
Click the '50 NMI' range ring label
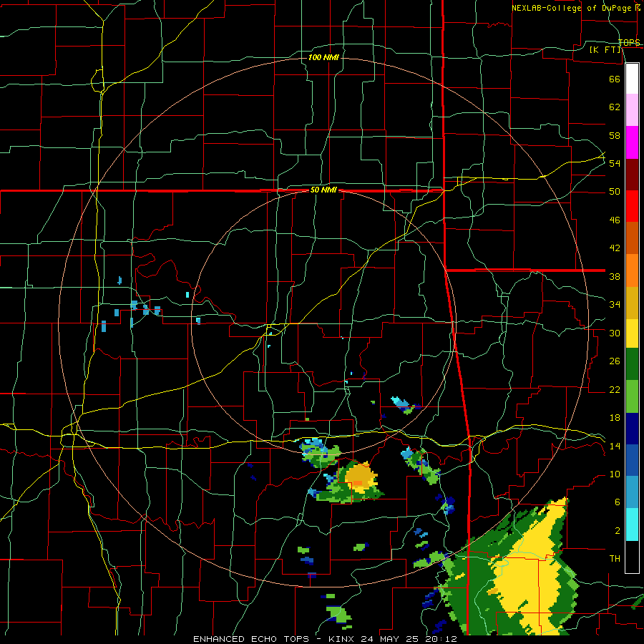[323, 190]
